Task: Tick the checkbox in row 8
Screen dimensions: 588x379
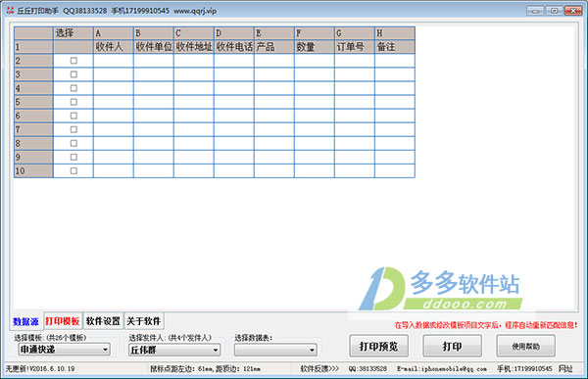Action: pyautogui.click(x=73, y=143)
